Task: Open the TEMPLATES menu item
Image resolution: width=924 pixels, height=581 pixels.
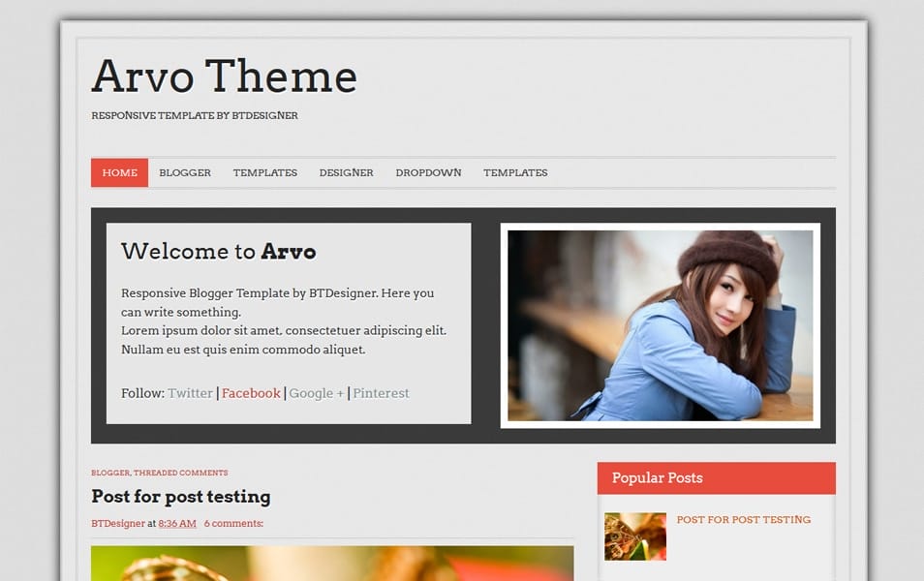Action: [x=265, y=172]
